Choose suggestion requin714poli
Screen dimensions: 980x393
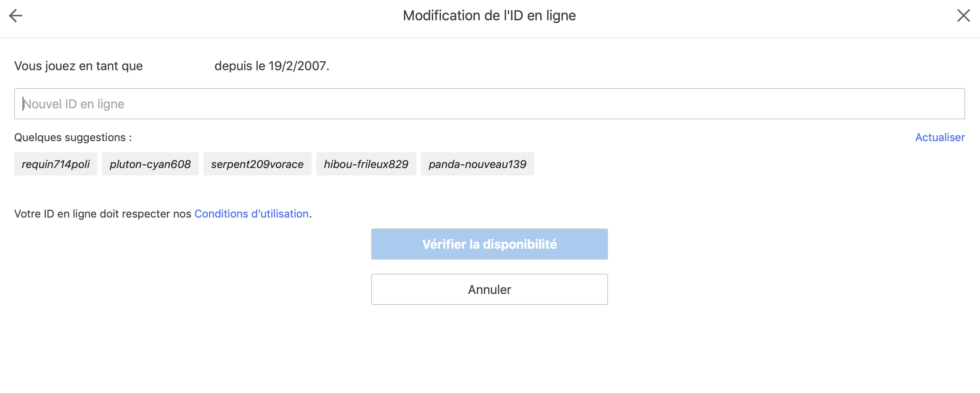(x=56, y=164)
